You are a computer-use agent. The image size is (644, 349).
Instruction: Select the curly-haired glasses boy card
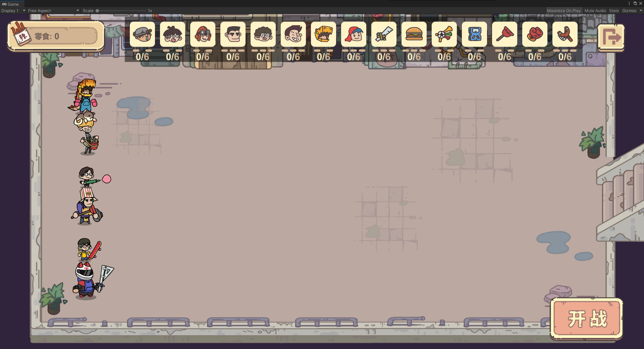pos(263,34)
